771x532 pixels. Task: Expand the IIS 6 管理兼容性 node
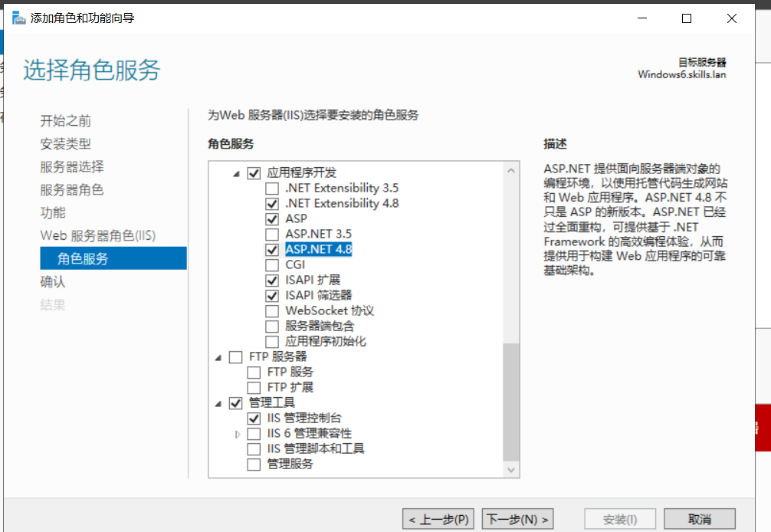(x=237, y=434)
